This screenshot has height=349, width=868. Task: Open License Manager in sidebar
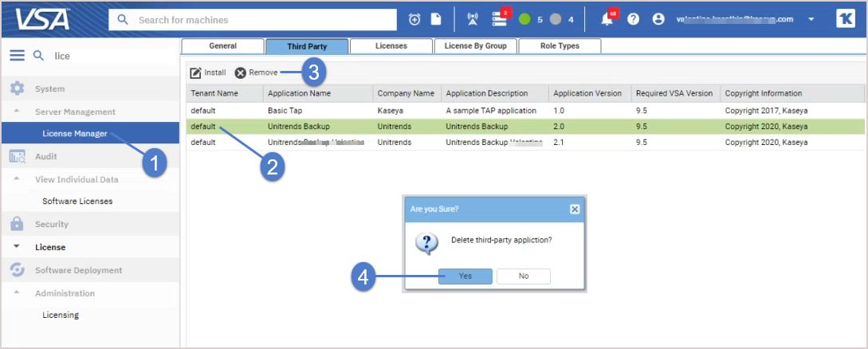pos(90,133)
